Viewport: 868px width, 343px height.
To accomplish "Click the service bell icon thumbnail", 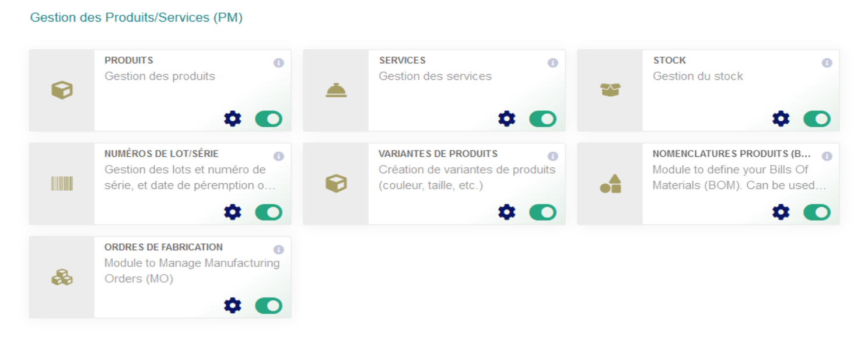I will pyautogui.click(x=336, y=90).
